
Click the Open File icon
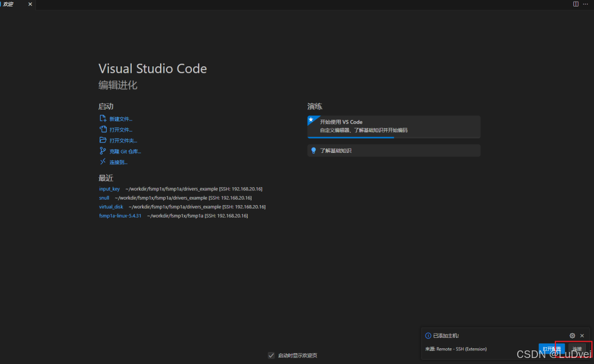103,129
